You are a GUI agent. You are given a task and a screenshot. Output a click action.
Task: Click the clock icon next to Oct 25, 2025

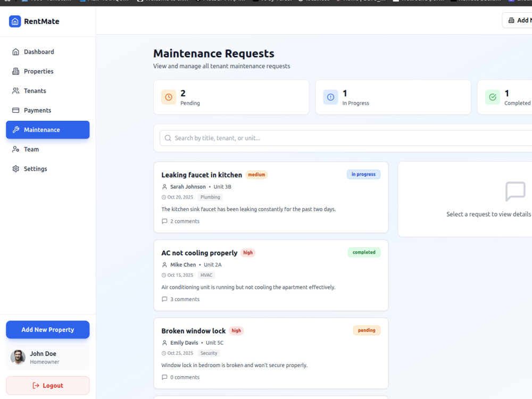(x=164, y=353)
